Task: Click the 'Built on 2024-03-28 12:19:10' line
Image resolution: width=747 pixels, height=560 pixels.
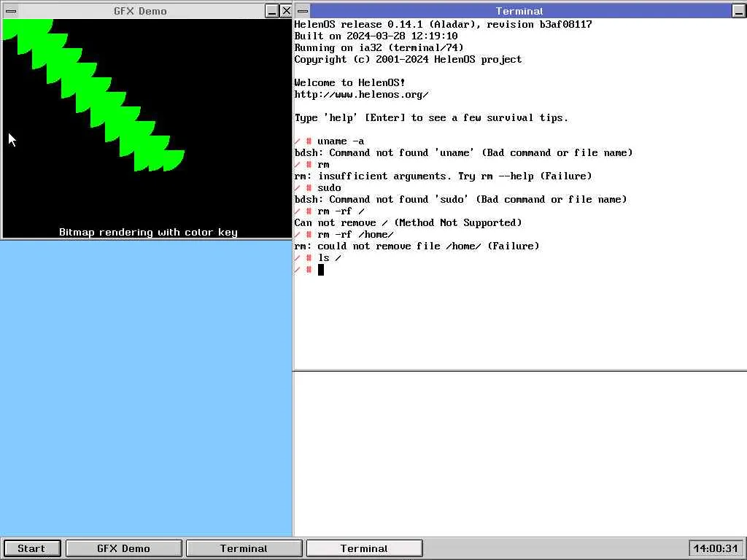Action: coord(376,36)
